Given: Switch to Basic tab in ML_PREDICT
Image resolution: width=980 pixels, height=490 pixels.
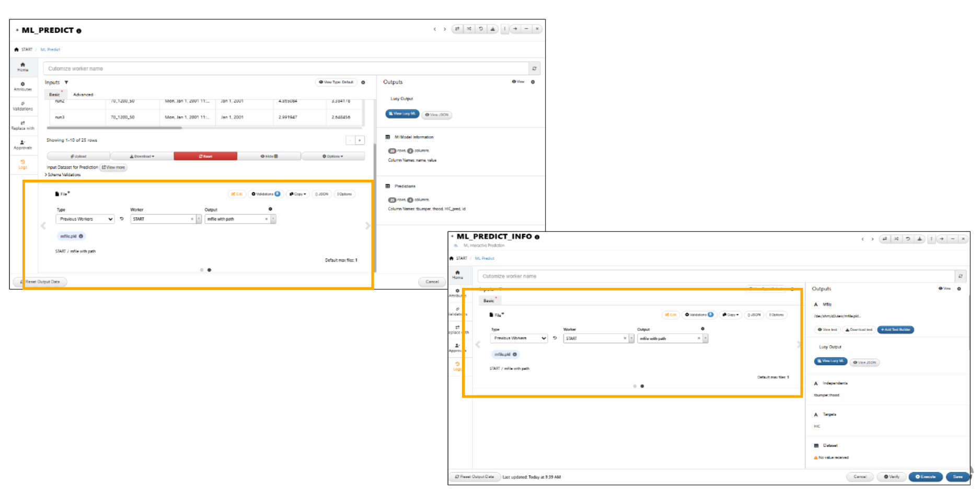Looking at the screenshot, I should (x=55, y=95).
